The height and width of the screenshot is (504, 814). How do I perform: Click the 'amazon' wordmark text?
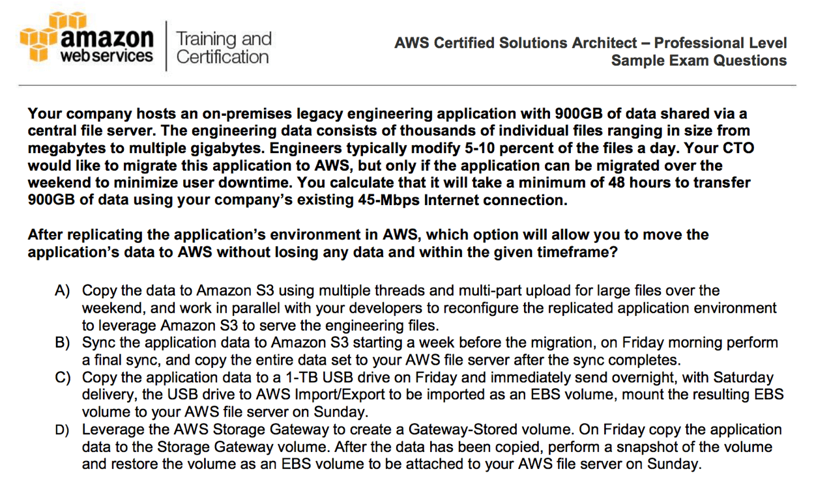[107, 35]
